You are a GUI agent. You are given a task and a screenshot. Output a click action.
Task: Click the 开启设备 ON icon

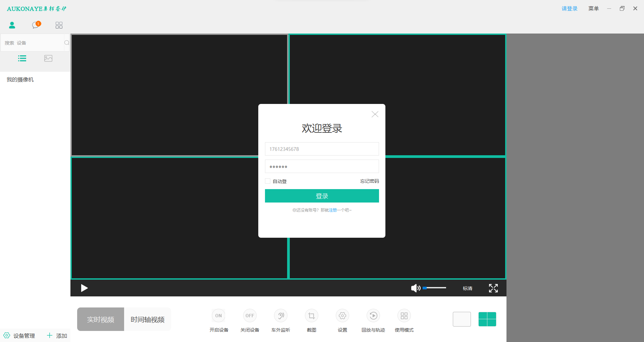pos(219,316)
